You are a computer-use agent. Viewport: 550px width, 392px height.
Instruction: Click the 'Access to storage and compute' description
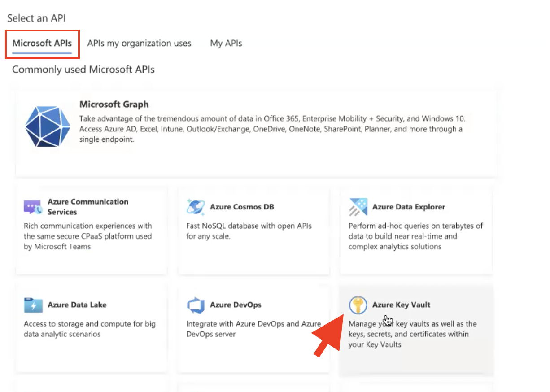(90, 329)
